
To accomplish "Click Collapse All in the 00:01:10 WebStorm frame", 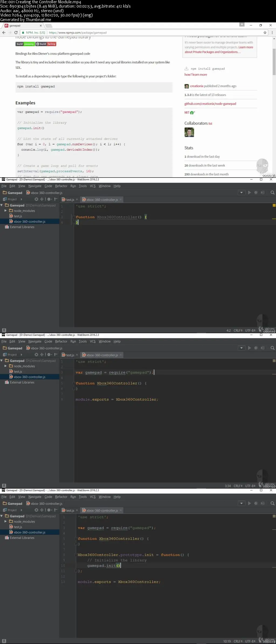I will pyautogui.click(x=42, y=199).
